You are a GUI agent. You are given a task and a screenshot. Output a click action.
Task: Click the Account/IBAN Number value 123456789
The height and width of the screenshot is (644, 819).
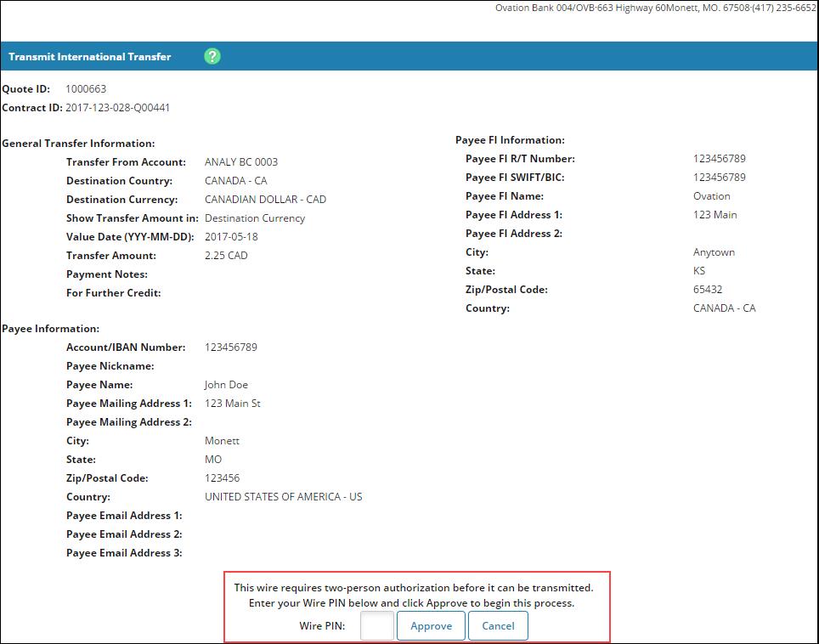click(x=230, y=347)
